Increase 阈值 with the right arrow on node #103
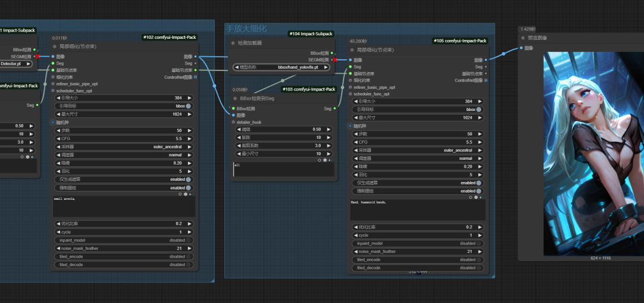Screen dimensions: 644x303 click(329, 129)
